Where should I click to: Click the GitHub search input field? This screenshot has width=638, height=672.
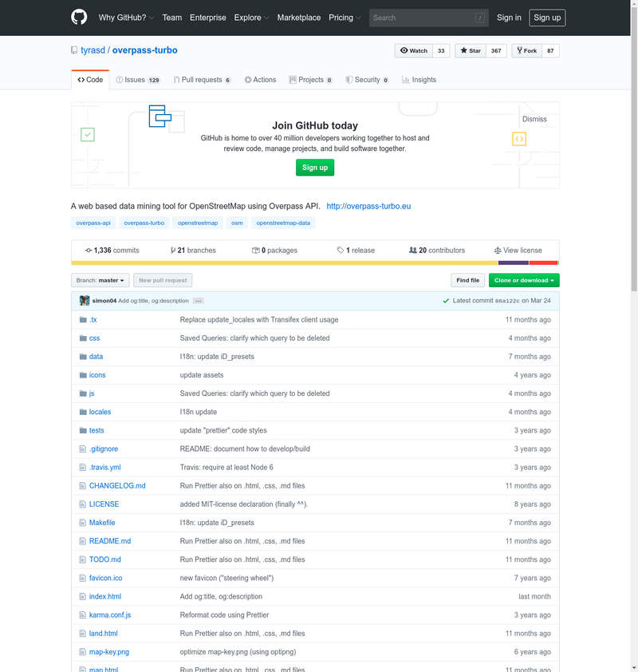428,18
